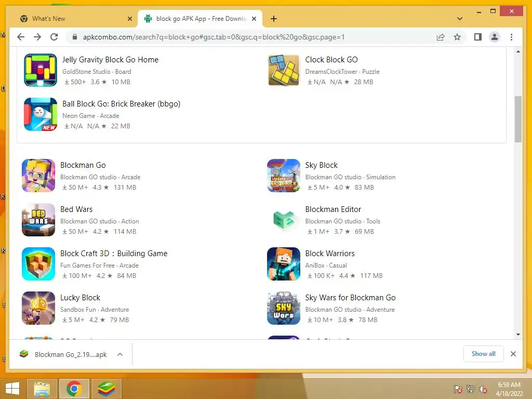Image resolution: width=532 pixels, height=399 pixels.
Task: Reload the apkcombo page
Action: [54, 37]
